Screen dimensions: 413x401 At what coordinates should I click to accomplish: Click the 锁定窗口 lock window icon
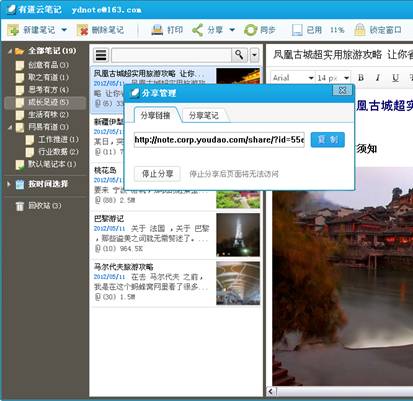pyautogui.click(x=360, y=30)
